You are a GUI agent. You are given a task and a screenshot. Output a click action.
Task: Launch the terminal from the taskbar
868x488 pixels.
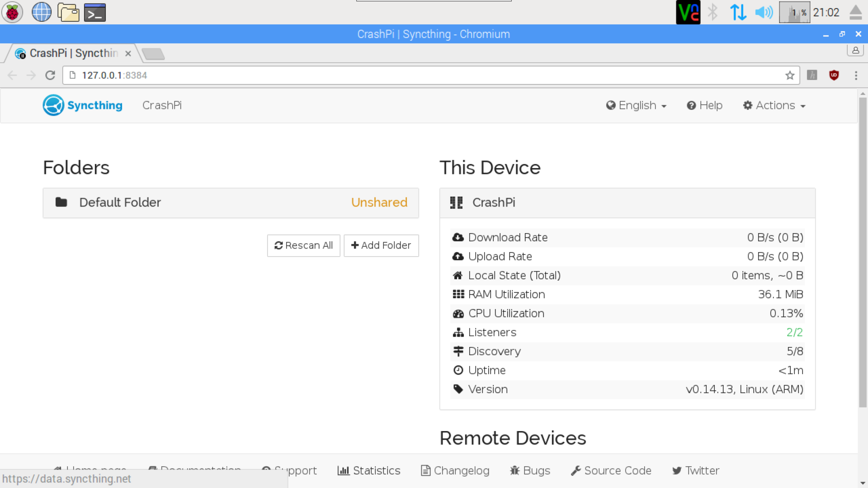tap(95, 12)
